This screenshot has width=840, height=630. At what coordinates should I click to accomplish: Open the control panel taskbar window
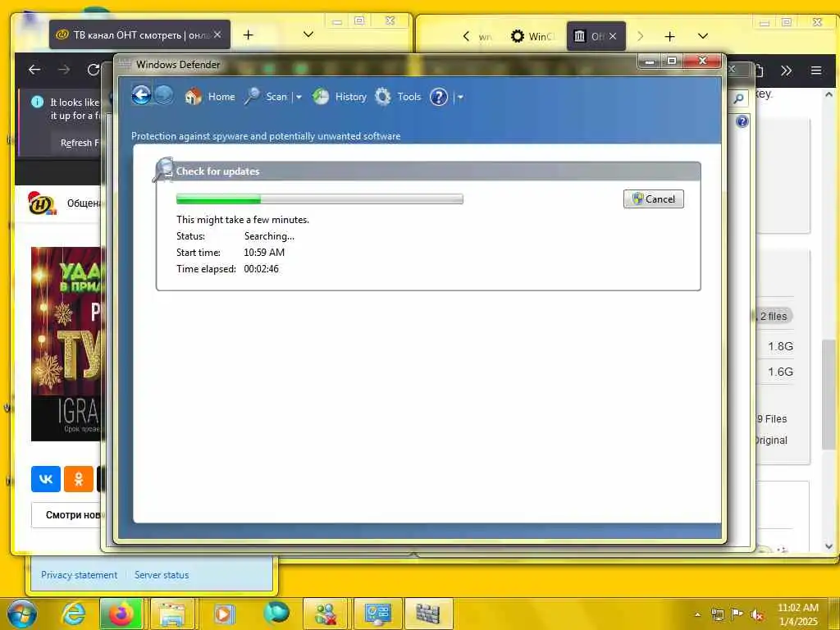(x=377, y=614)
